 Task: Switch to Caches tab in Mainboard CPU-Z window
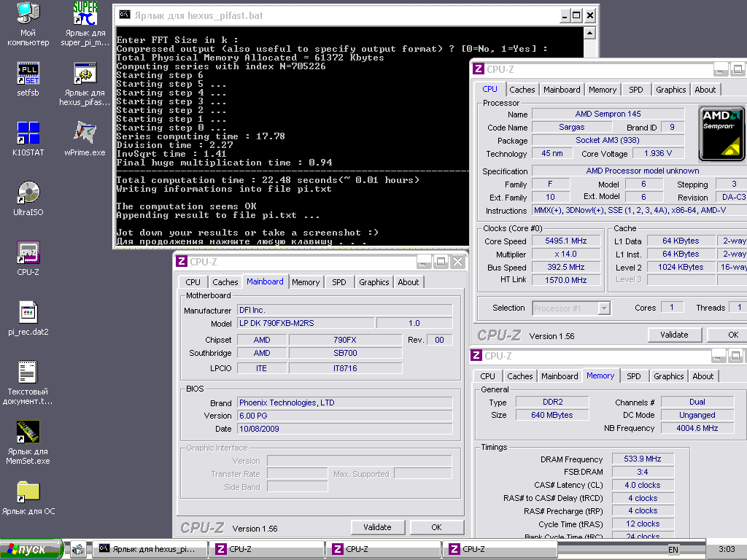coord(225,282)
